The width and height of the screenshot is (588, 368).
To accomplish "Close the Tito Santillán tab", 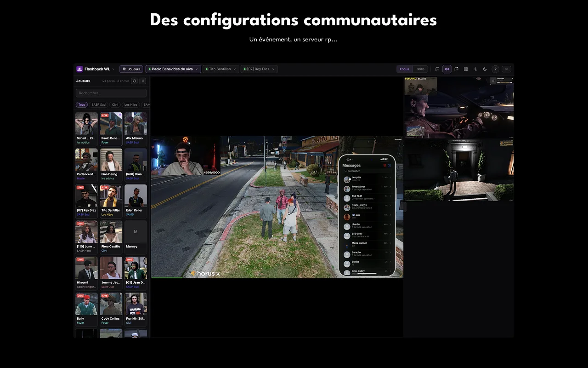I will 234,69.
